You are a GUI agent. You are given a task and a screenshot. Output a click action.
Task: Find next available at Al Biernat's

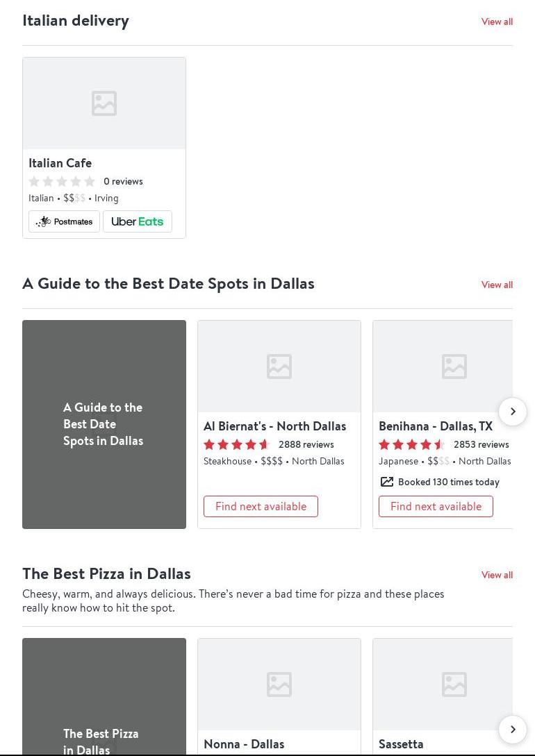coord(261,506)
